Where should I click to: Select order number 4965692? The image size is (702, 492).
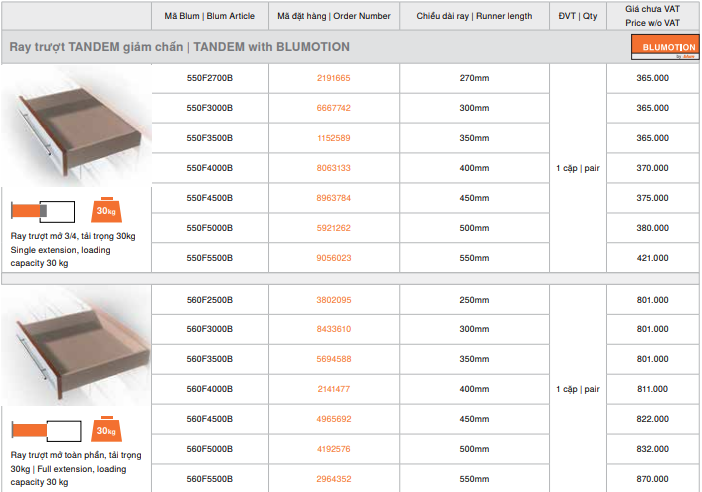click(334, 419)
